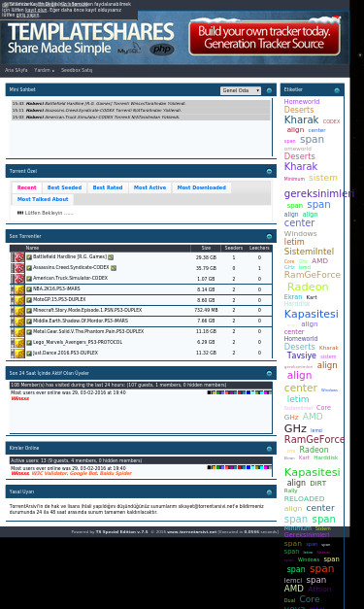Screen dimensions: 364x609
Task: Collapse the Son Torrentler panel
Action: [x=269, y=236]
